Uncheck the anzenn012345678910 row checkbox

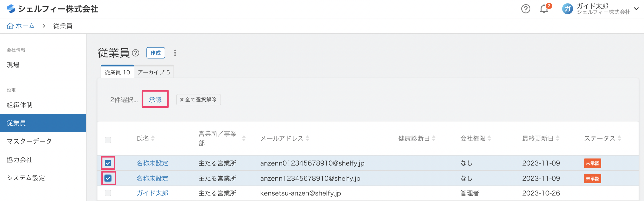(x=108, y=163)
